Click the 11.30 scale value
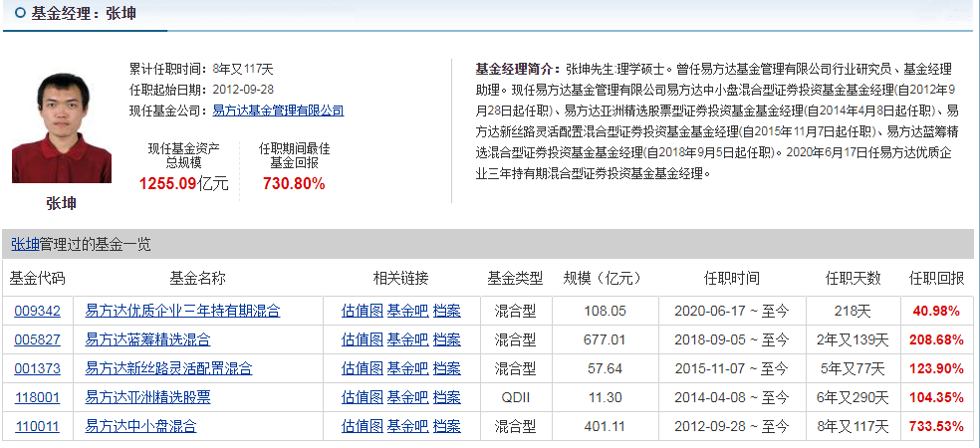The height and width of the screenshot is (448, 980). [605, 397]
